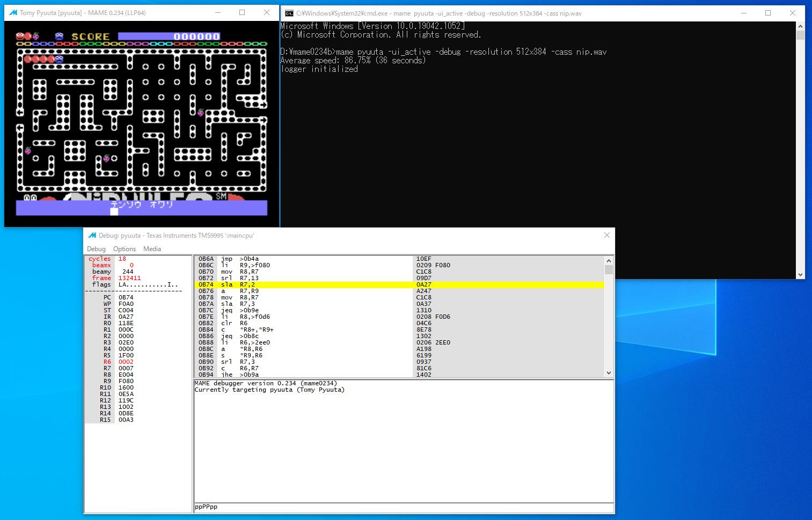Open the Options menu in debugger window
Screen dimensions: 812x520
125,249
